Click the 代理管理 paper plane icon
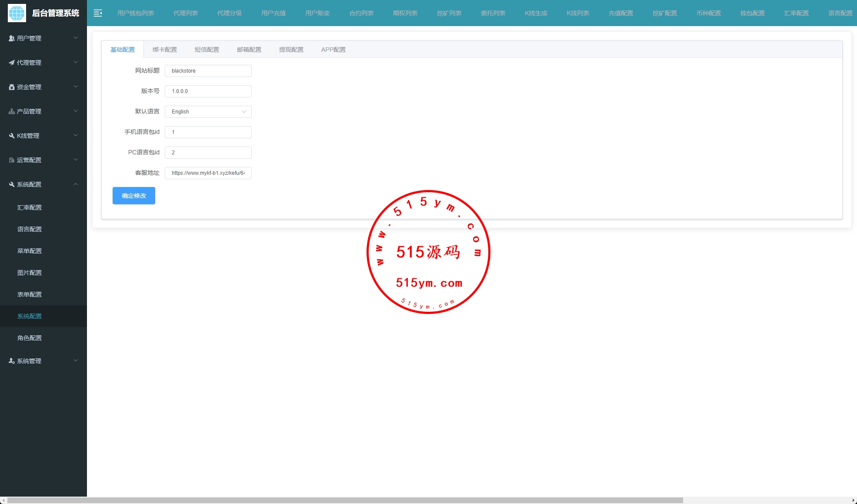This screenshot has width=857, height=504. tap(12, 63)
